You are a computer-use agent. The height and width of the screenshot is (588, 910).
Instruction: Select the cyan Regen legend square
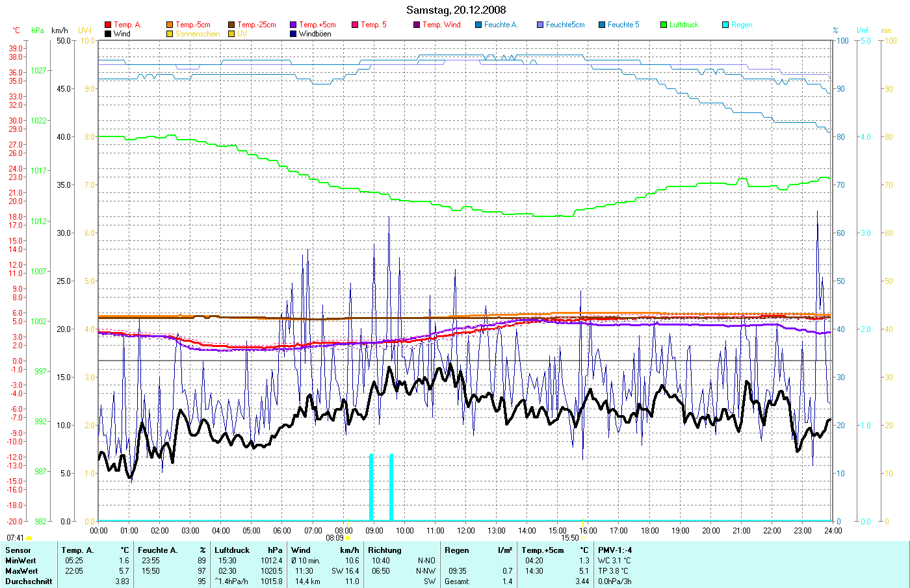[725, 25]
